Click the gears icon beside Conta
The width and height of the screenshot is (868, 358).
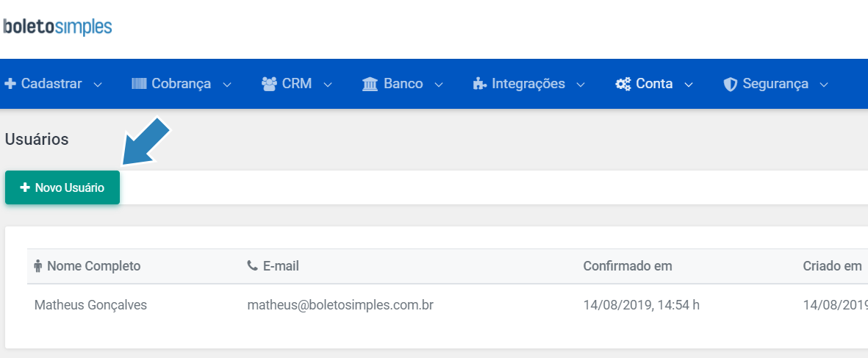coord(623,84)
